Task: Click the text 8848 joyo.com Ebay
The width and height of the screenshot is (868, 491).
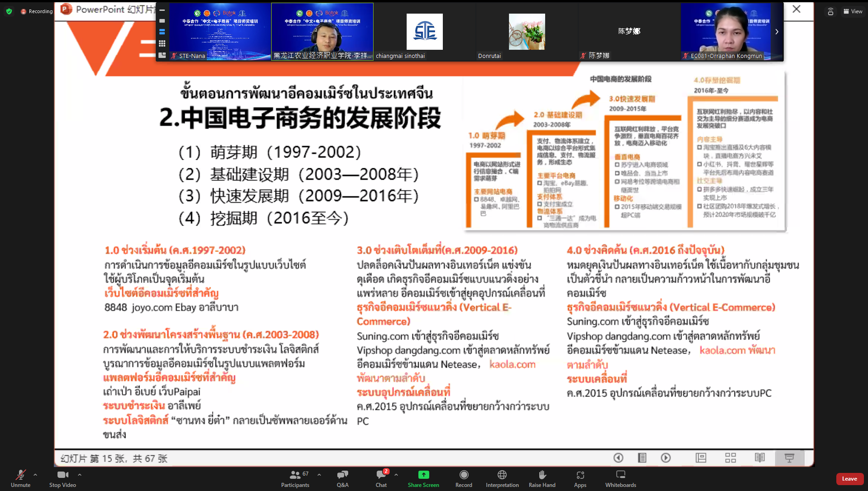Action: click(x=150, y=307)
